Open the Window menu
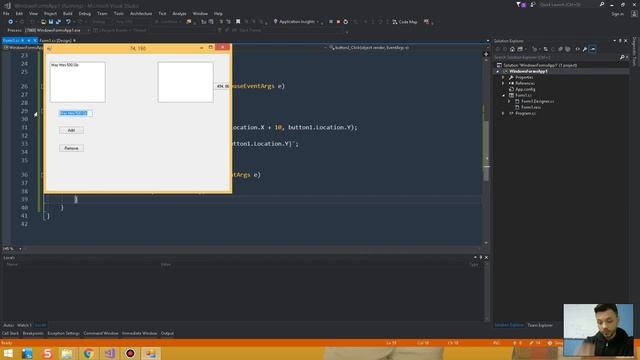The width and height of the screenshot is (640, 360). 200,13
